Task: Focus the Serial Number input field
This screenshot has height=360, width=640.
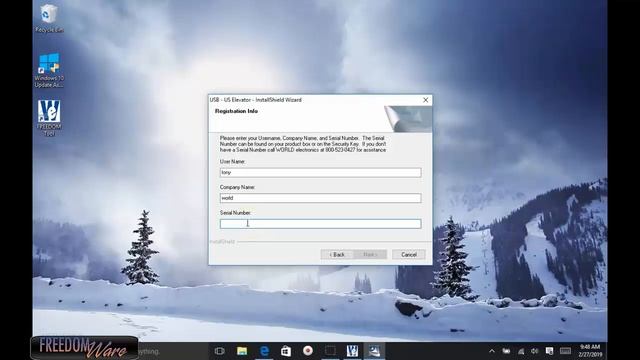Action: pos(320,224)
